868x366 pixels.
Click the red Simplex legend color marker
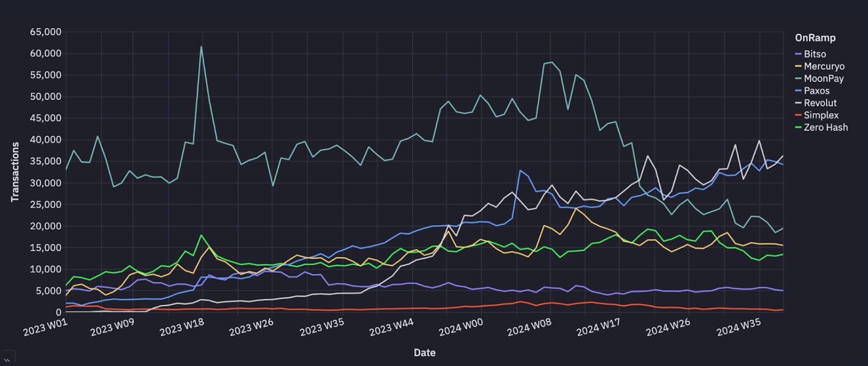pyautogui.click(x=798, y=115)
